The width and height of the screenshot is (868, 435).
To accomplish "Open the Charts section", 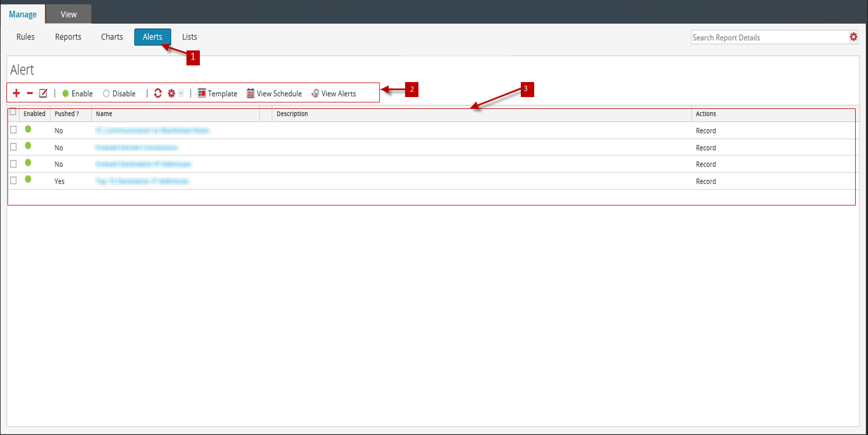I will point(112,37).
